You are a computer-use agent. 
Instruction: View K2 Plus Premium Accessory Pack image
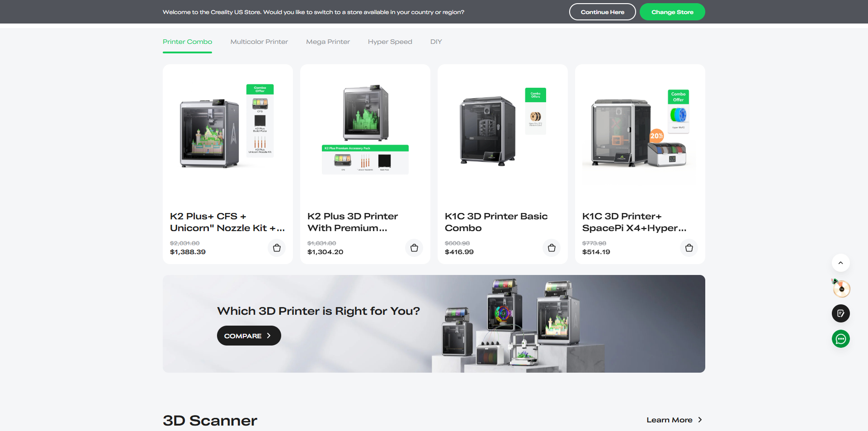pyautogui.click(x=365, y=129)
